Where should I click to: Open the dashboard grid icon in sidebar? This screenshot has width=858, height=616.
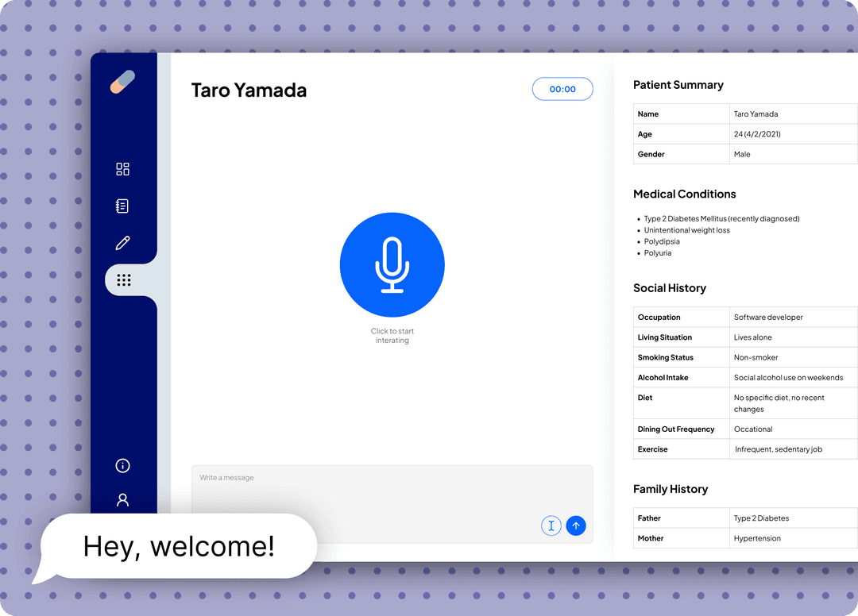pos(122,169)
